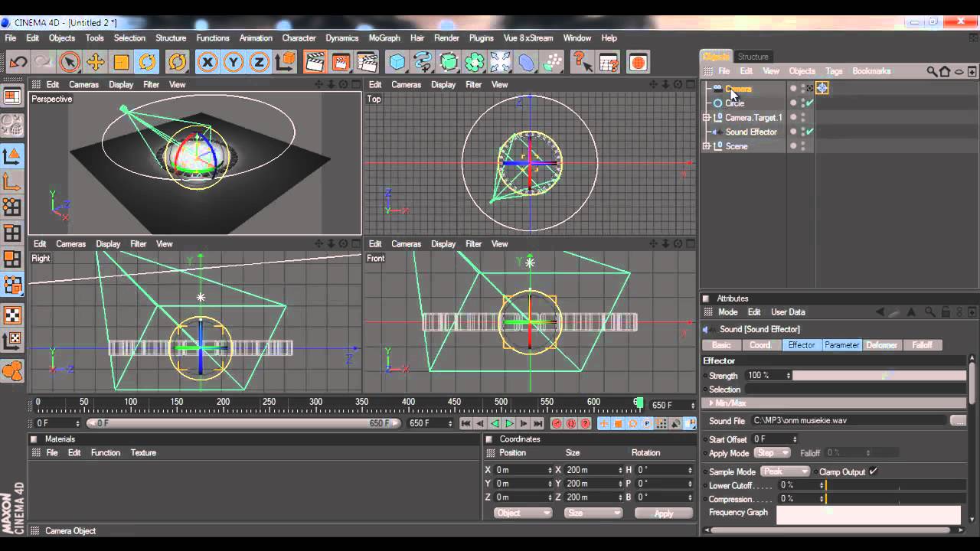The image size is (980, 551).
Task: Open the HyperNURBS generator icon
Action: (449, 62)
